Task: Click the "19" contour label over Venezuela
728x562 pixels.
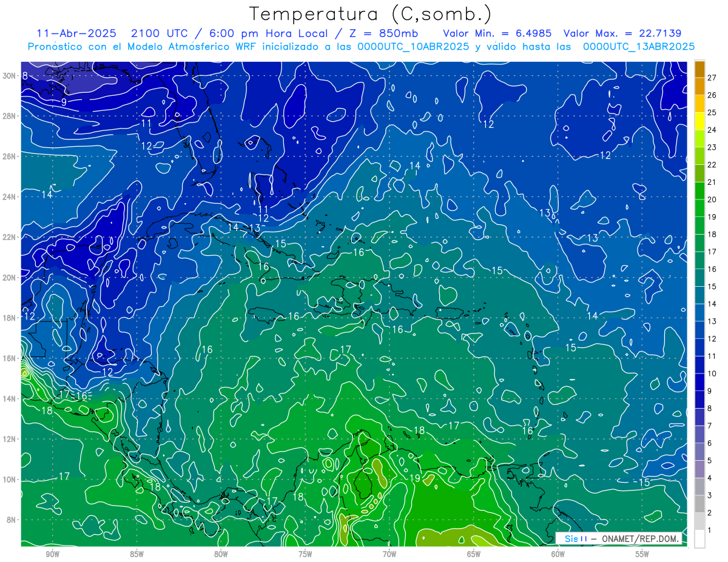Action: [x=416, y=478]
